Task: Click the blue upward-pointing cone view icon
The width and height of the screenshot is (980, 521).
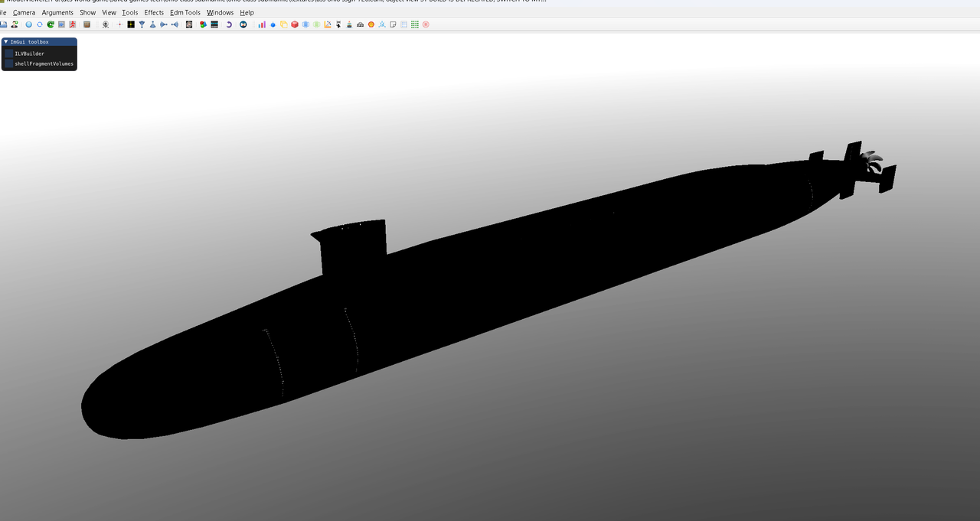Action: click(x=152, y=24)
